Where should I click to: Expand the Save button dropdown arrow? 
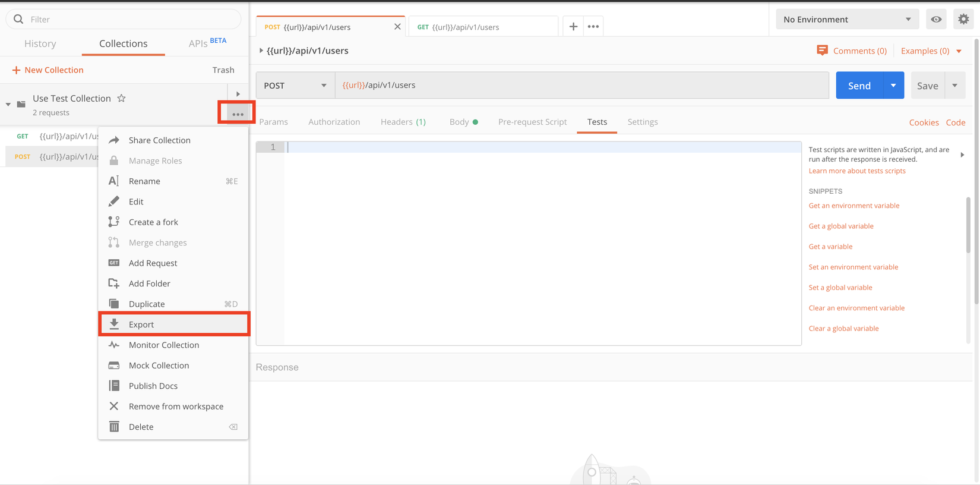click(955, 86)
